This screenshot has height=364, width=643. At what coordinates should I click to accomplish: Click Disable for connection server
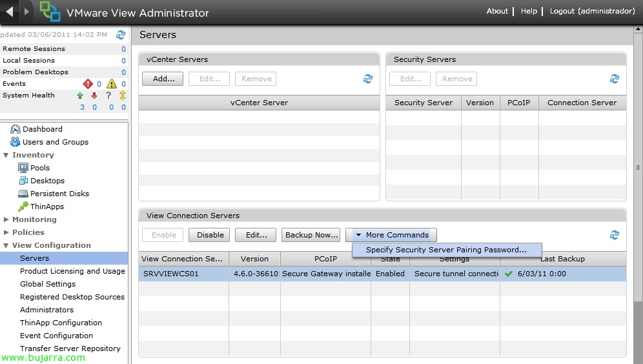[x=209, y=235]
